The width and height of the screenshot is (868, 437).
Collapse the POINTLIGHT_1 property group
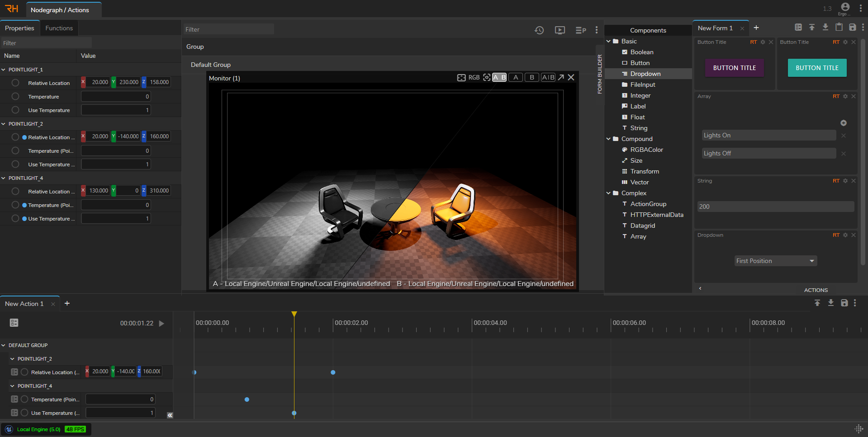point(4,70)
